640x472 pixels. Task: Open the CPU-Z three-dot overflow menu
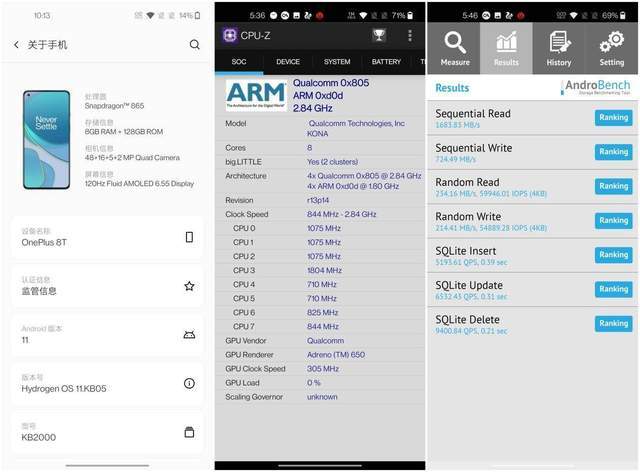410,36
